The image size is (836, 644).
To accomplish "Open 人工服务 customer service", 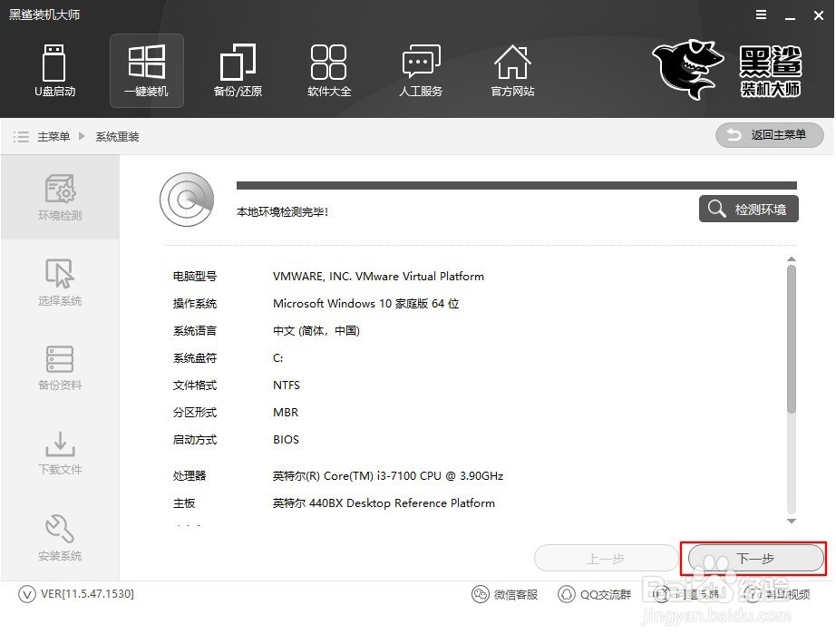I will click(420, 71).
